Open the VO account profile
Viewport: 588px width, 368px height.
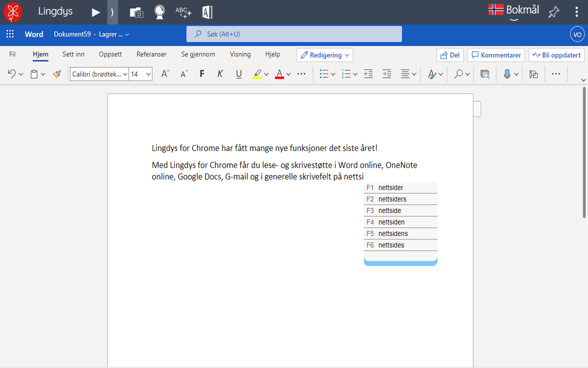pos(577,34)
